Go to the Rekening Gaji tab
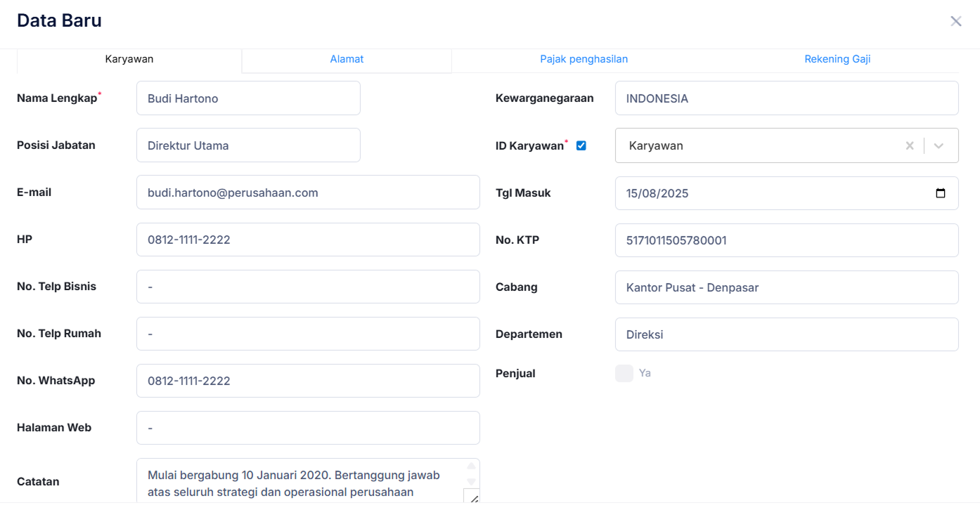 point(837,60)
